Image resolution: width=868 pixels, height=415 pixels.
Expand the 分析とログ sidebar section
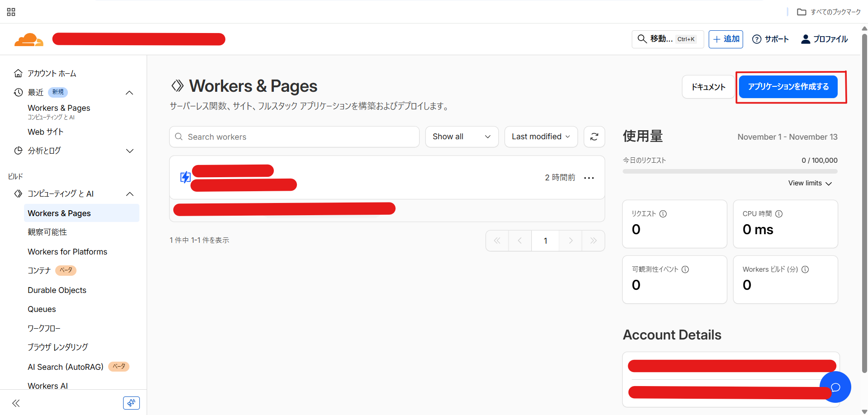(129, 151)
